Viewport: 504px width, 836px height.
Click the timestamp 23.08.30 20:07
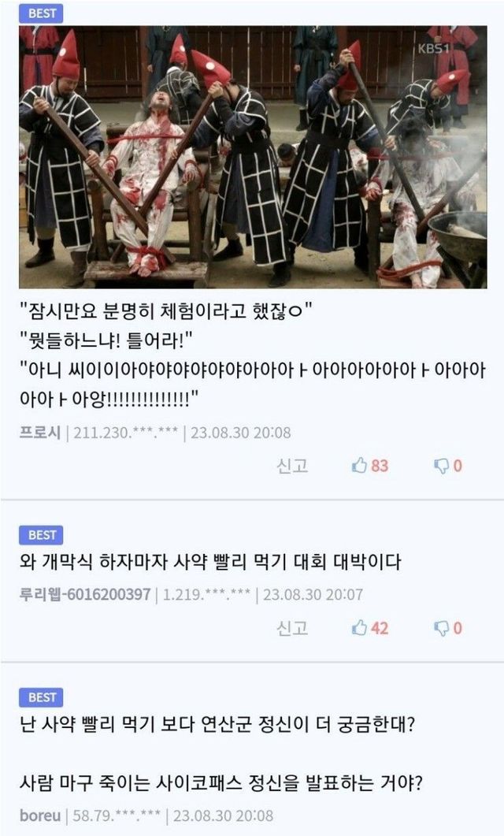(313, 594)
